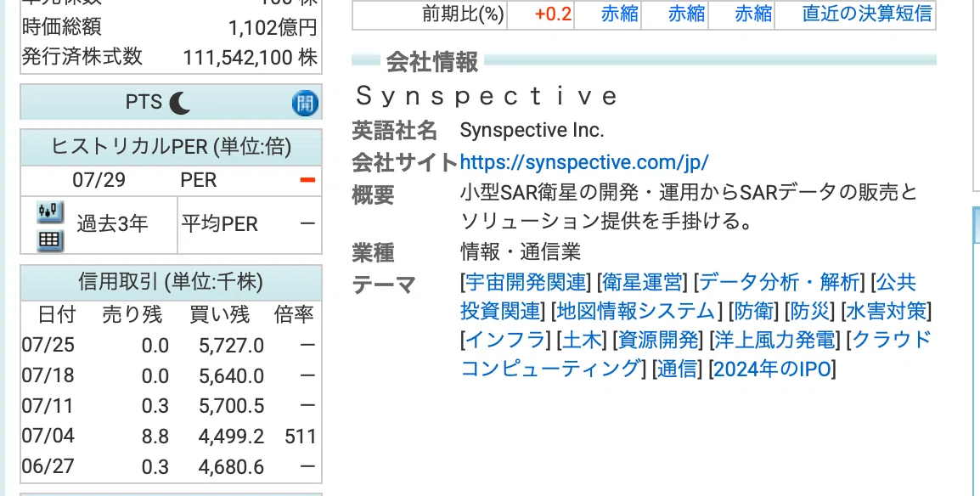Click the 5,700.5 buy balance value
The image size is (980, 496).
[231, 406]
